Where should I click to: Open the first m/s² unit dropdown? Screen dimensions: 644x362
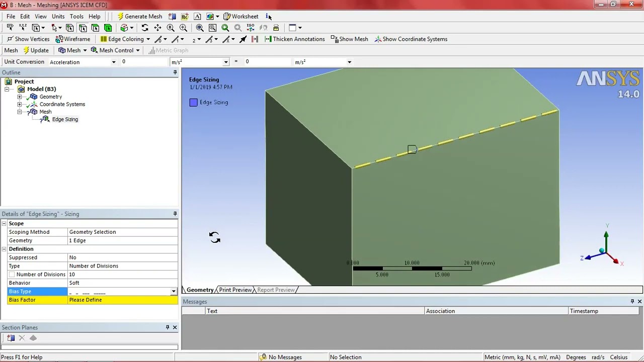click(x=226, y=62)
